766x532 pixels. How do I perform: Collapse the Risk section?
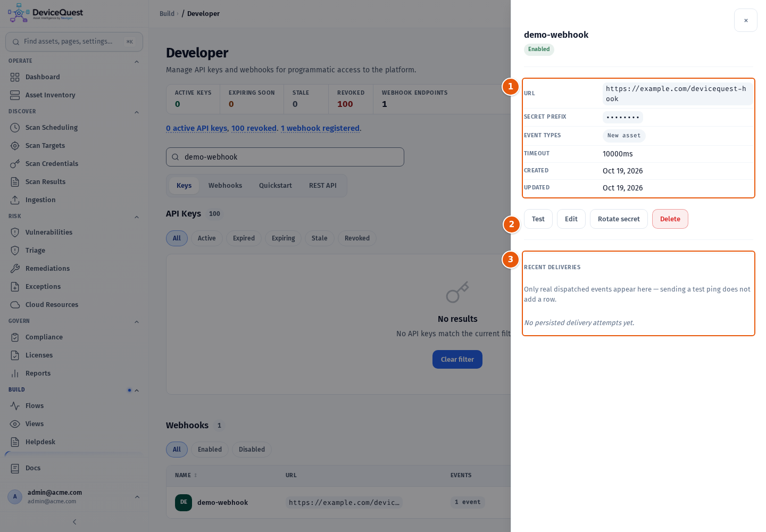click(137, 217)
